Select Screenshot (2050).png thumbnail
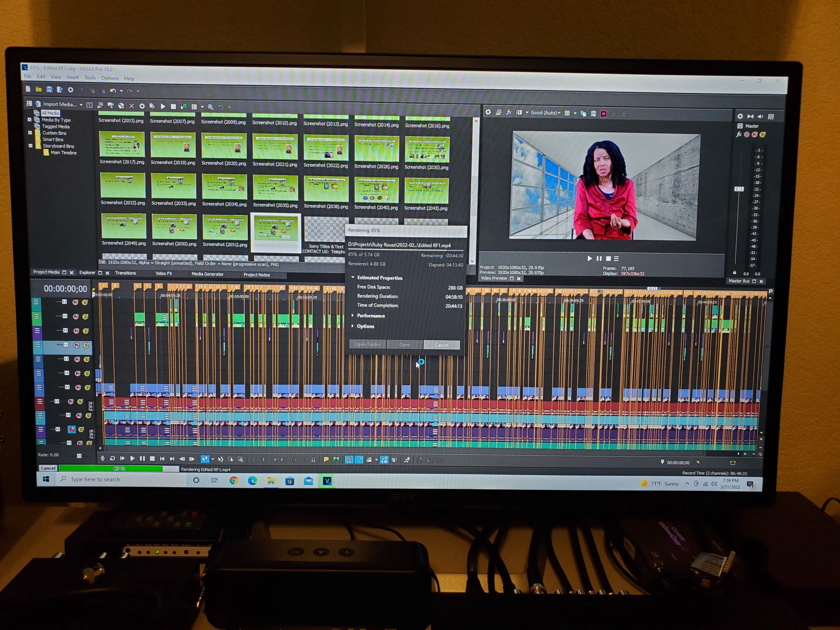Viewport: 840px width, 630px height. [x=174, y=227]
